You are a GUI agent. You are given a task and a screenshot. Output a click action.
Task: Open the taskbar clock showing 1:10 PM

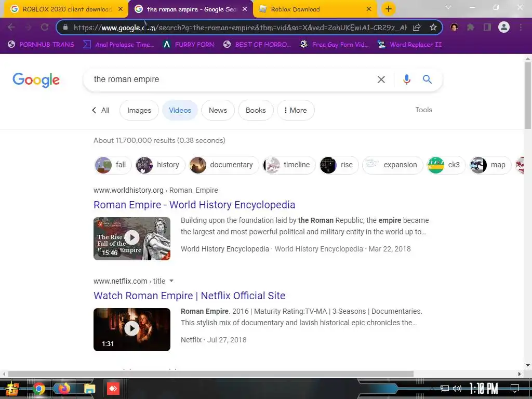(484, 389)
